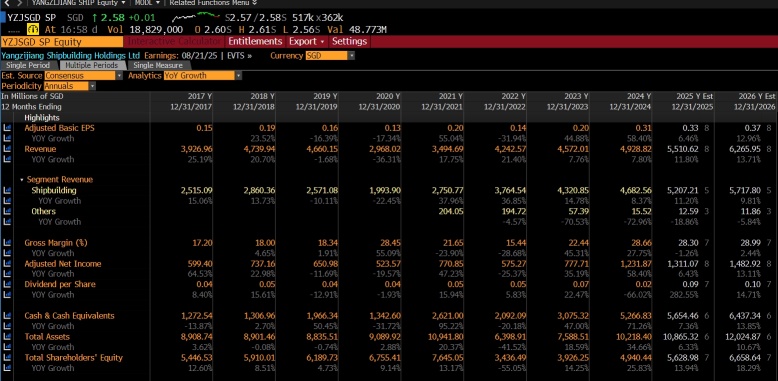The image size is (778, 381).
Task: Switch to the Multiple Periods tab
Action: [x=91, y=65]
